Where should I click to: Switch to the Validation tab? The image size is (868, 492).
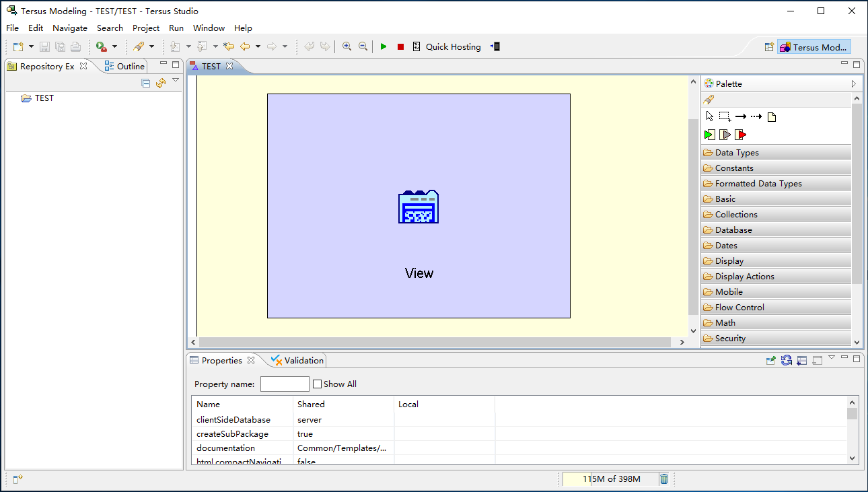pos(297,360)
